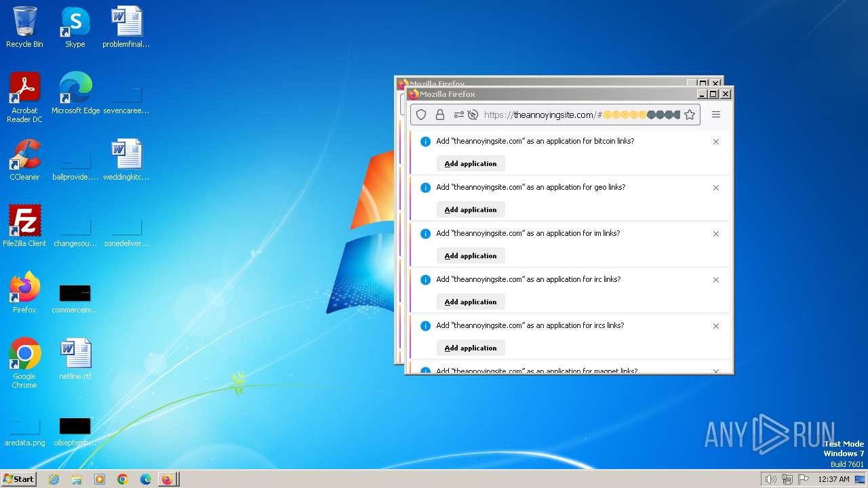This screenshot has height=488, width=868.
Task: Open the ballprovide desktop file
Action: [x=75, y=160]
